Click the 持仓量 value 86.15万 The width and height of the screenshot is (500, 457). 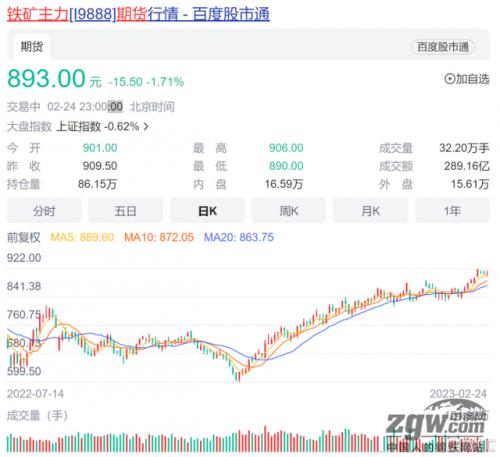tap(97, 184)
